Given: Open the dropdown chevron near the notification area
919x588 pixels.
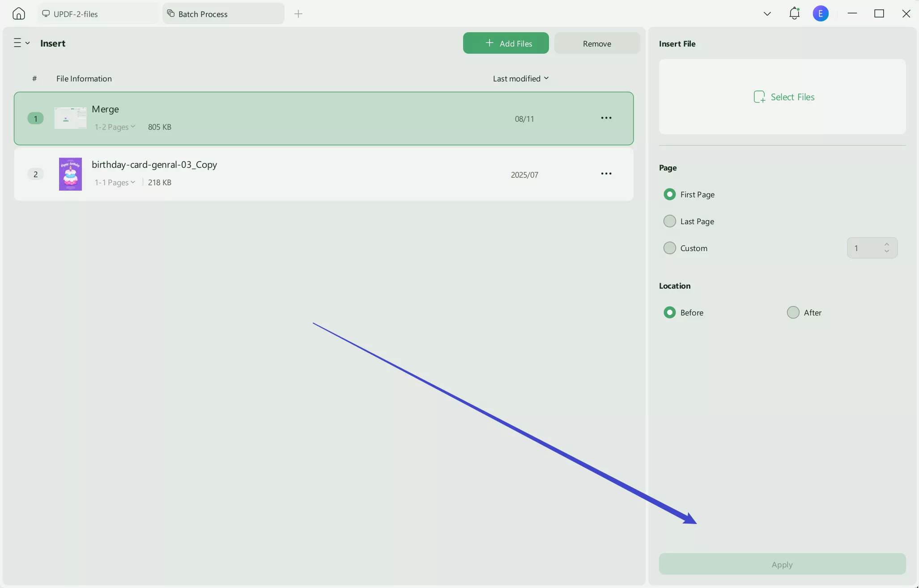Looking at the screenshot, I should click(x=767, y=13).
